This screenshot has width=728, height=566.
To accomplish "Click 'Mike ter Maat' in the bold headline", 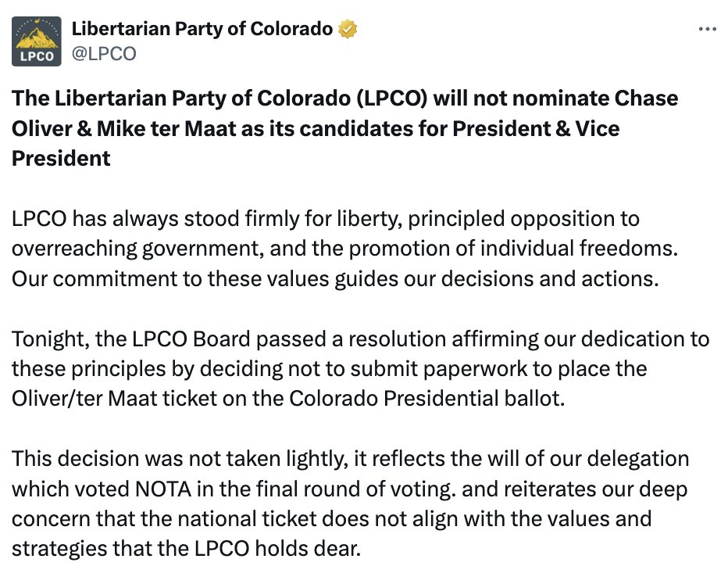I will (x=166, y=129).
